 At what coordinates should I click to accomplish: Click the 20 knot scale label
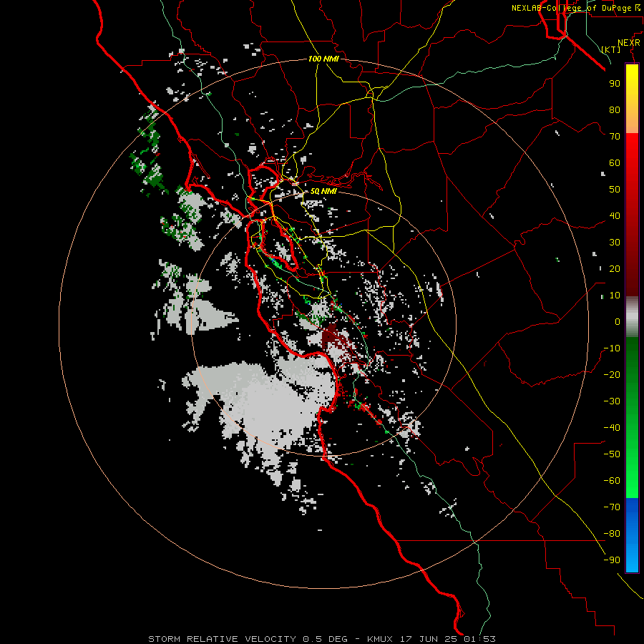click(x=615, y=268)
